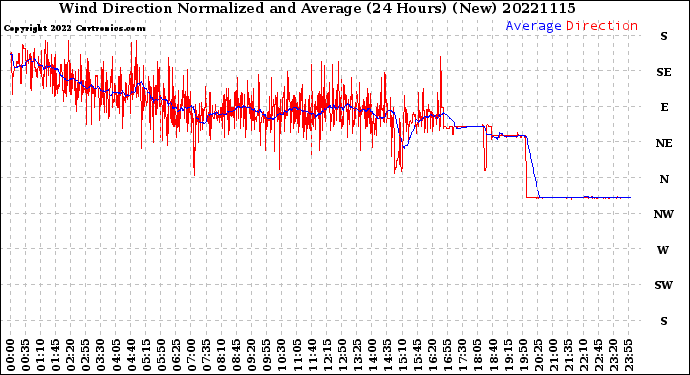
Task: Click the 13:25 time axis label
Action: click(x=357, y=355)
